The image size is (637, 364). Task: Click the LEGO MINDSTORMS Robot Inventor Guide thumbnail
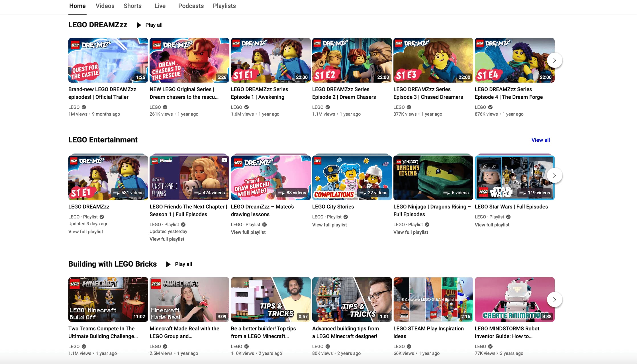(x=514, y=299)
